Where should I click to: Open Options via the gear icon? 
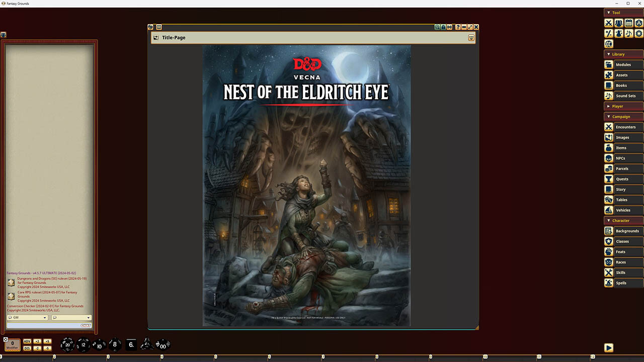[639, 34]
